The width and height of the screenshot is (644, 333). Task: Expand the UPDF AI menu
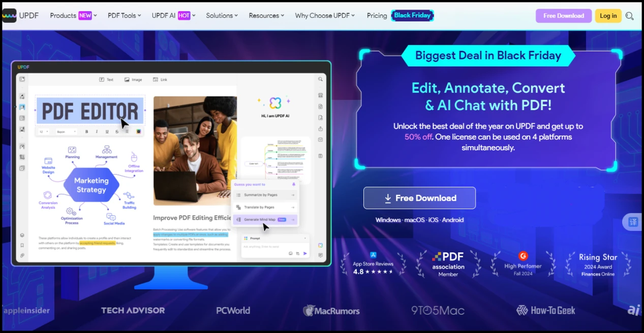tap(173, 16)
